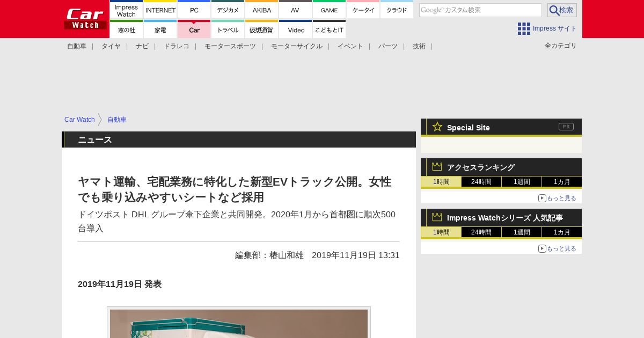Click the PR badge in Special Site
Viewport: 644px width, 338px height.
(566, 127)
